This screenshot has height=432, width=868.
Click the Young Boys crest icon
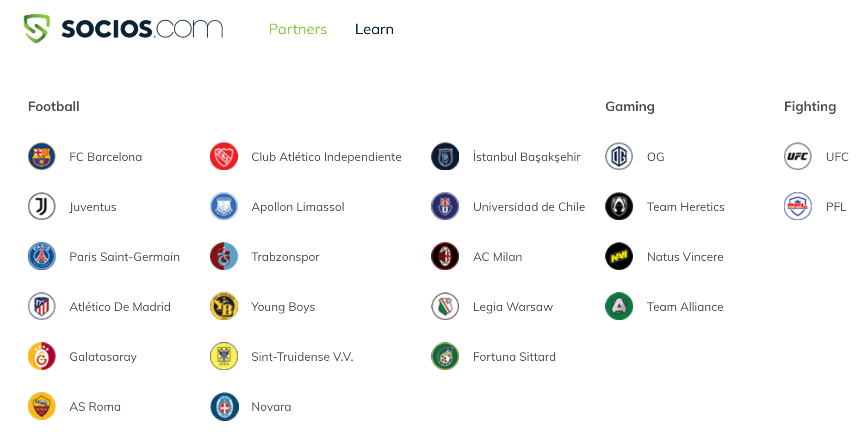(x=224, y=306)
